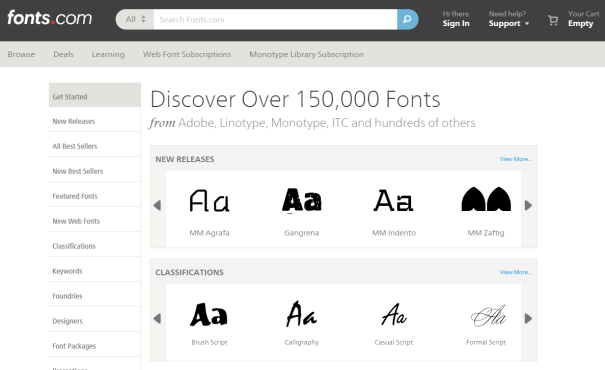The width and height of the screenshot is (605, 370).
Task: Click the fonts.com logo
Action: point(49,18)
